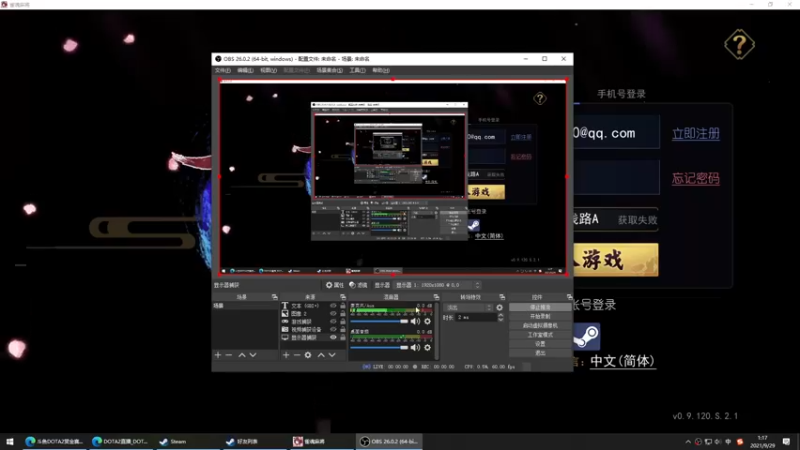Hide the 游戏捕获 source
The image size is (800, 450).
pos(333,321)
